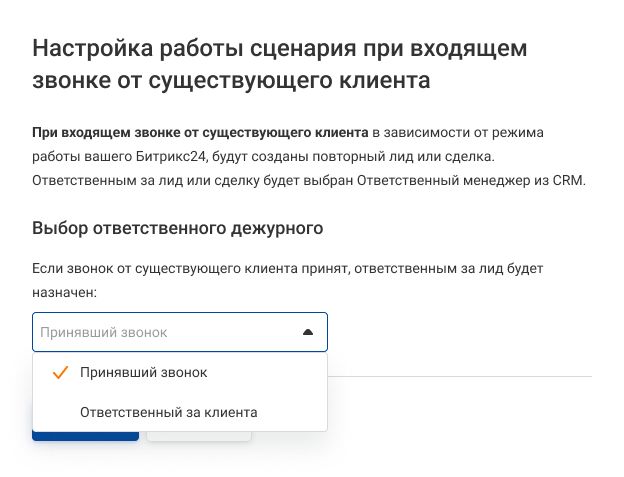Choose Ответственный за клиента from the list
Image resolution: width=624 pixels, height=477 pixels.
(168, 411)
